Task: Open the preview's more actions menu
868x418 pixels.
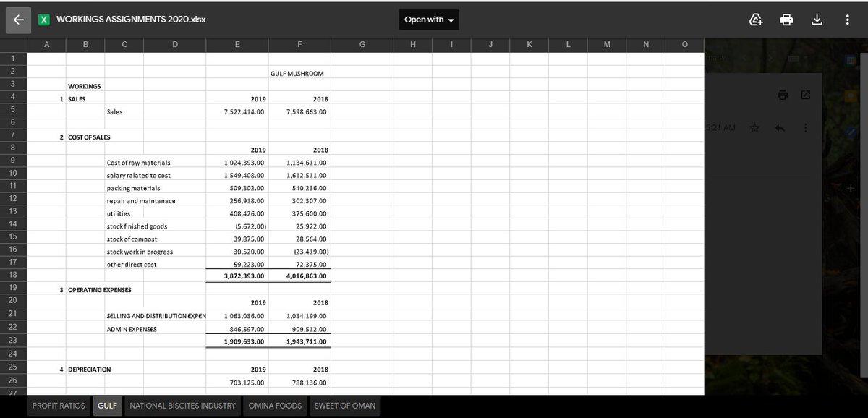Action: (847, 20)
